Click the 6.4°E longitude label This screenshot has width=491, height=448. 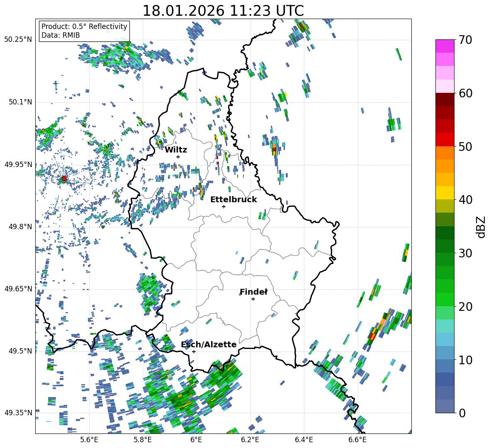304,440
